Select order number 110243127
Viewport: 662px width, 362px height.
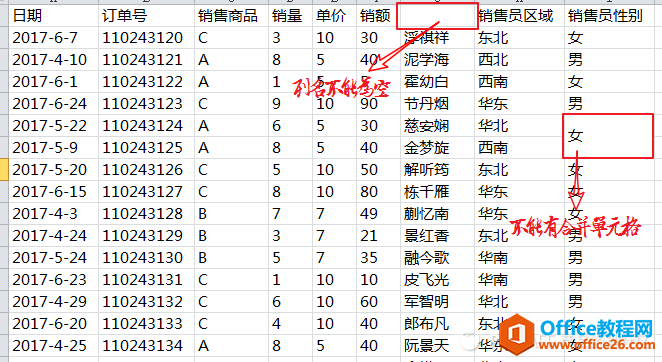[x=147, y=192]
